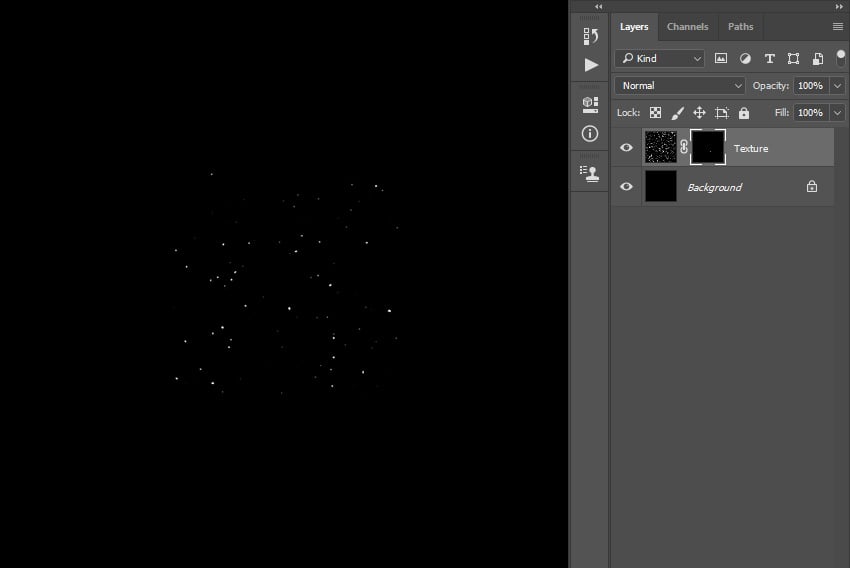
Task: Open the 3D panel icon
Action: (x=590, y=105)
